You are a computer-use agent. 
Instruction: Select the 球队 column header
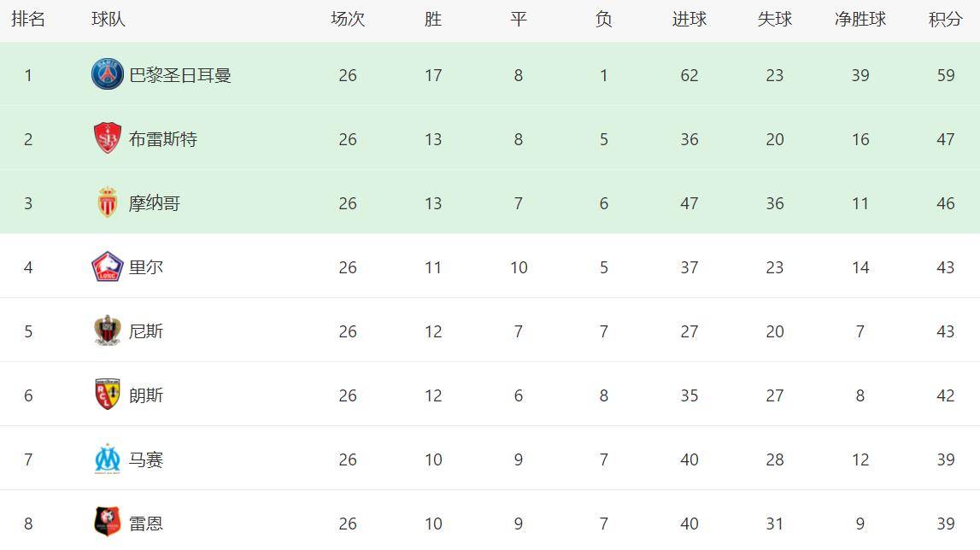[109, 19]
